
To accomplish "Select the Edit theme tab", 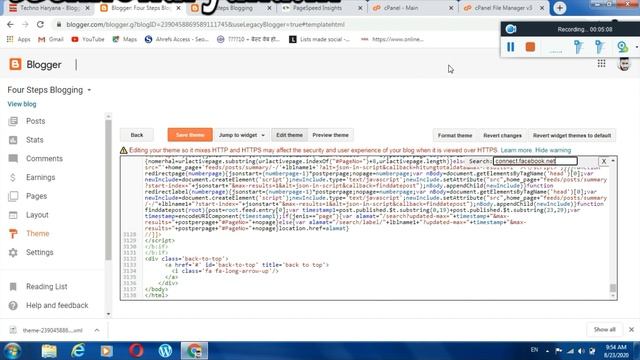I will [x=289, y=135].
